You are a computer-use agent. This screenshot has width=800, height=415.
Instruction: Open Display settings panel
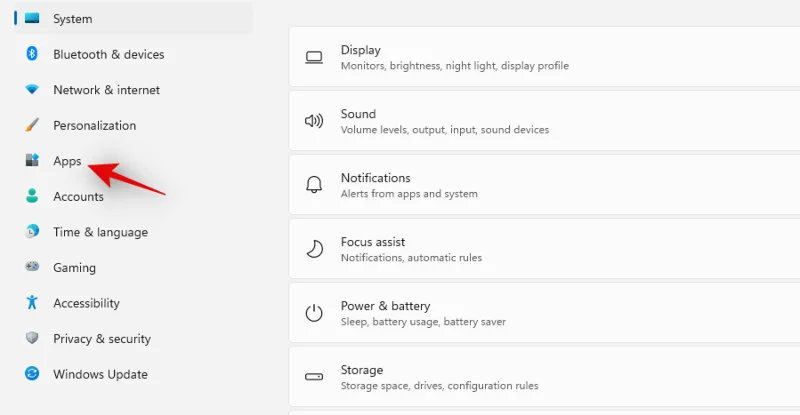click(x=540, y=57)
